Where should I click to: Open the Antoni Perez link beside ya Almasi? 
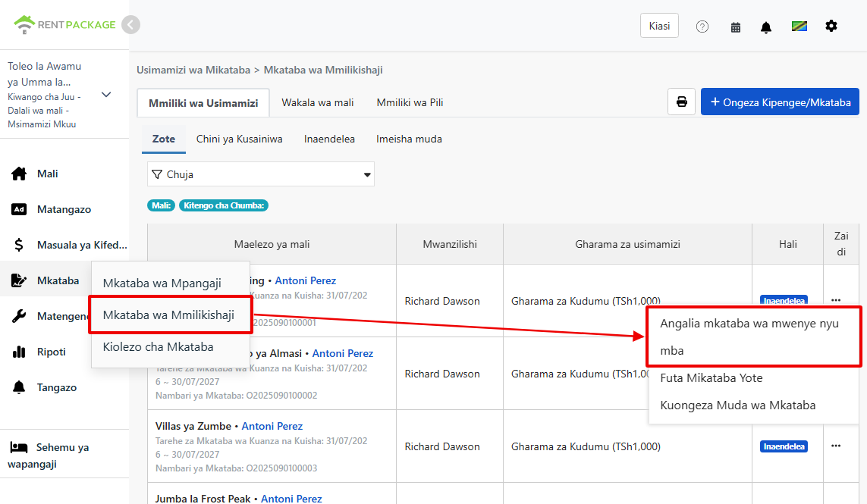pos(342,353)
